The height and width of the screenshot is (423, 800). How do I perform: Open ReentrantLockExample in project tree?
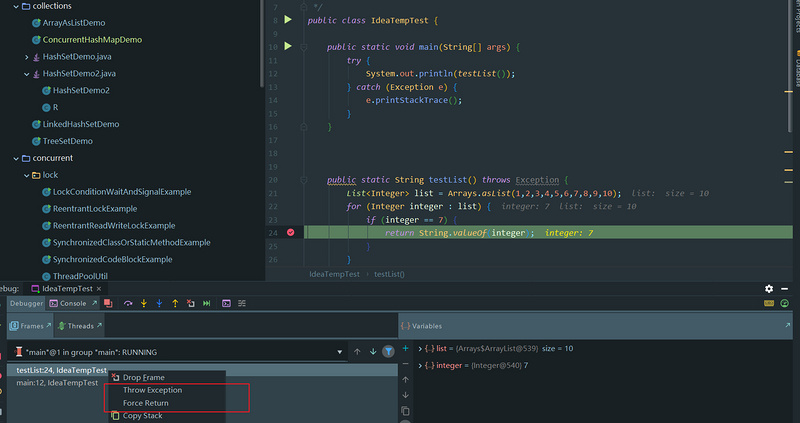(x=95, y=208)
